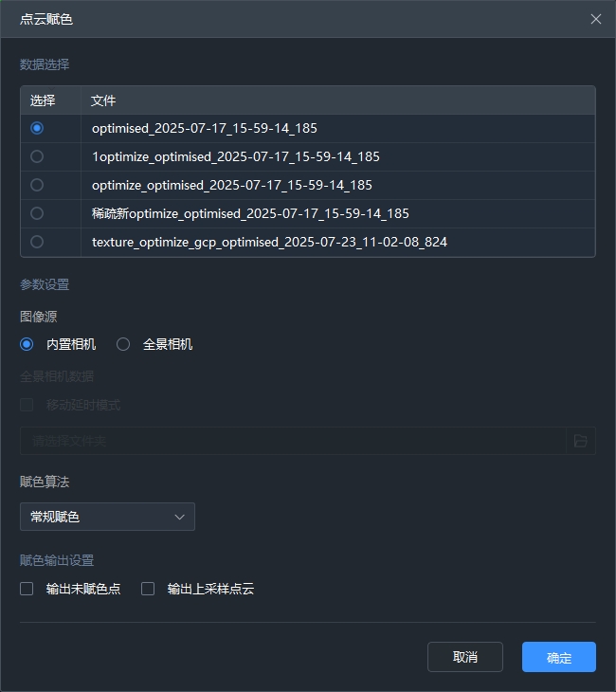Close the 点云赋色 dialog
This screenshot has height=692, width=616.
[595, 19]
